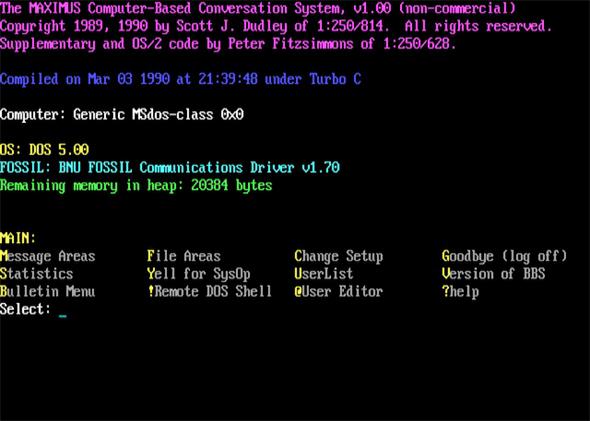The width and height of the screenshot is (590, 421).
Task: Click the MAXIMUS title line
Action: [258, 8]
